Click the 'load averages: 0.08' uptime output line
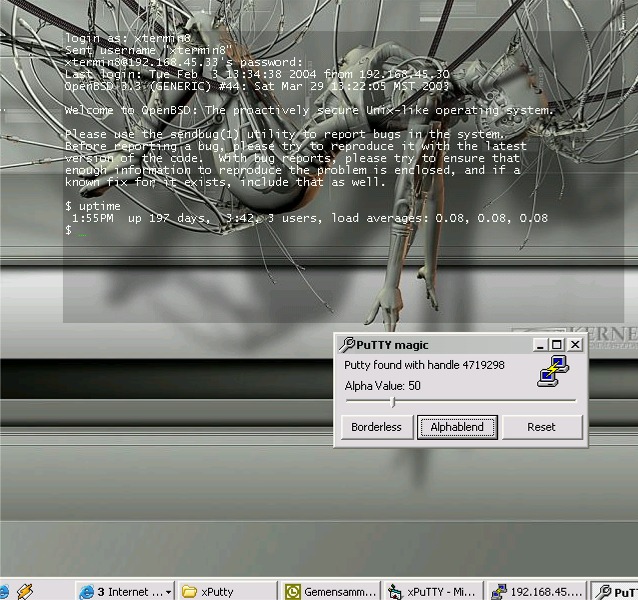The width and height of the screenshot is (638, 600). pyautogui.click(x=310, y=218)
